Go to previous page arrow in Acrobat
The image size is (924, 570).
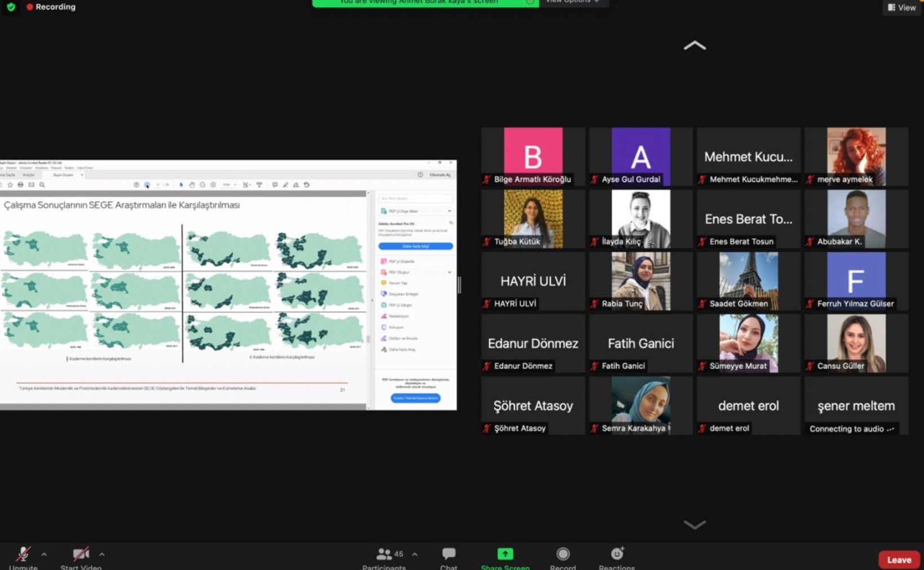pos(136,185)
